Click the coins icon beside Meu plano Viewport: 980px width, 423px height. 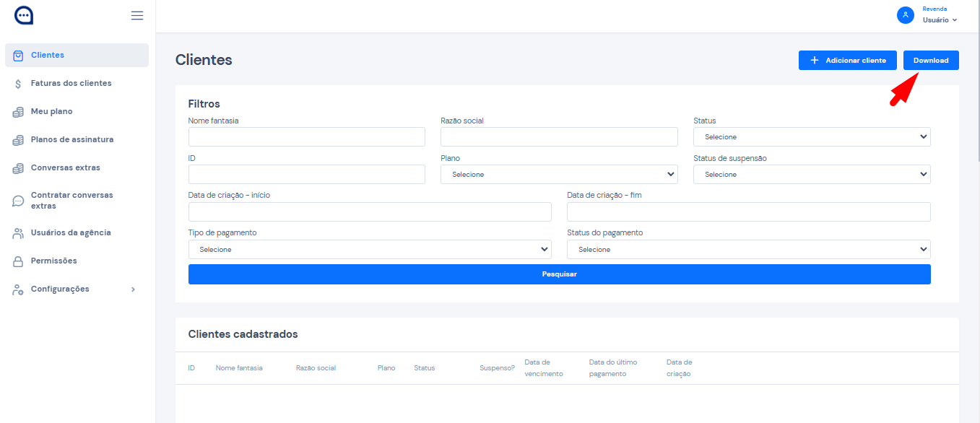pos(18,112)
